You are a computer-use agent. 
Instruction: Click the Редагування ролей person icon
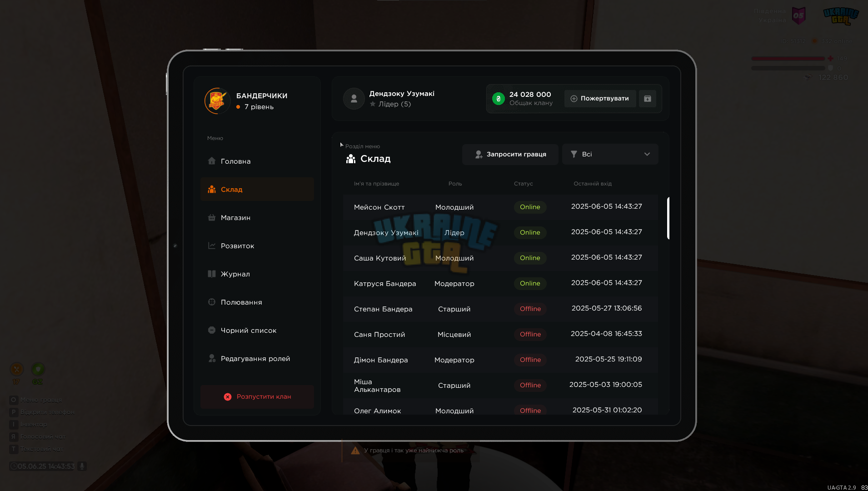[x=212, y=358]
